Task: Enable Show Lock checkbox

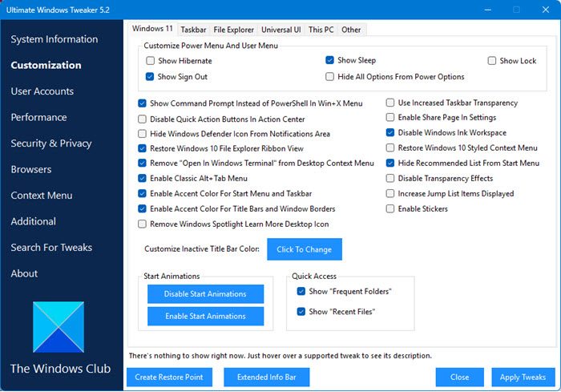Action: [492, 61]
